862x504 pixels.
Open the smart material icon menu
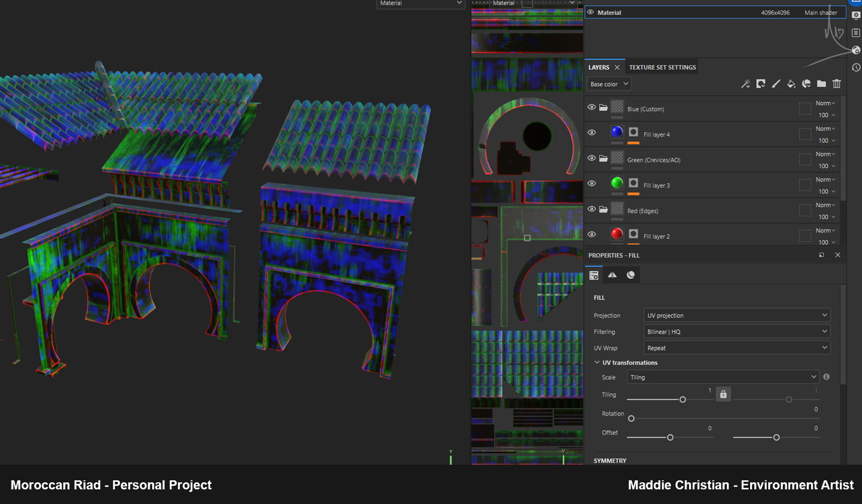tap(807, 84)
